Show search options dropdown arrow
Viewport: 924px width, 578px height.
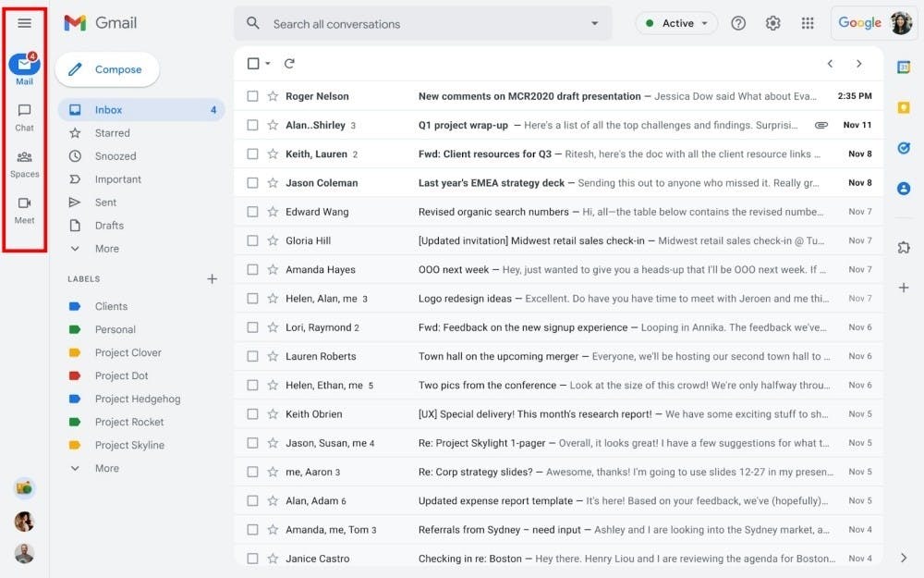[x=594, y=24]
